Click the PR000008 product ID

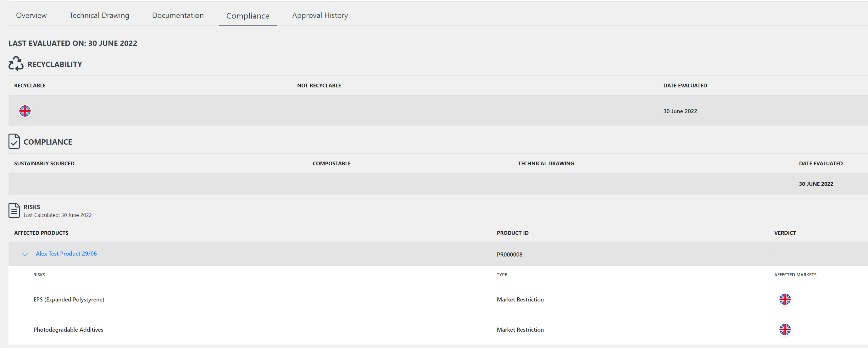tap(509, 255)
